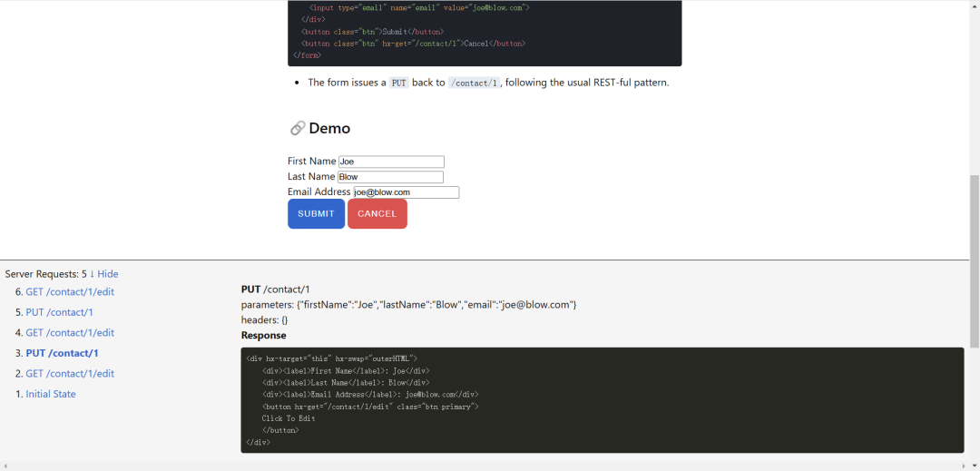Click the First Name input field
Screen dimensions: 980x471
point(391,162)
